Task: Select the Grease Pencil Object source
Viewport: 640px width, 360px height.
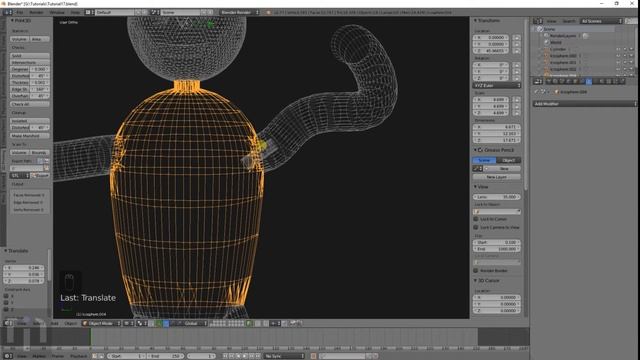Action: [509, 160]
